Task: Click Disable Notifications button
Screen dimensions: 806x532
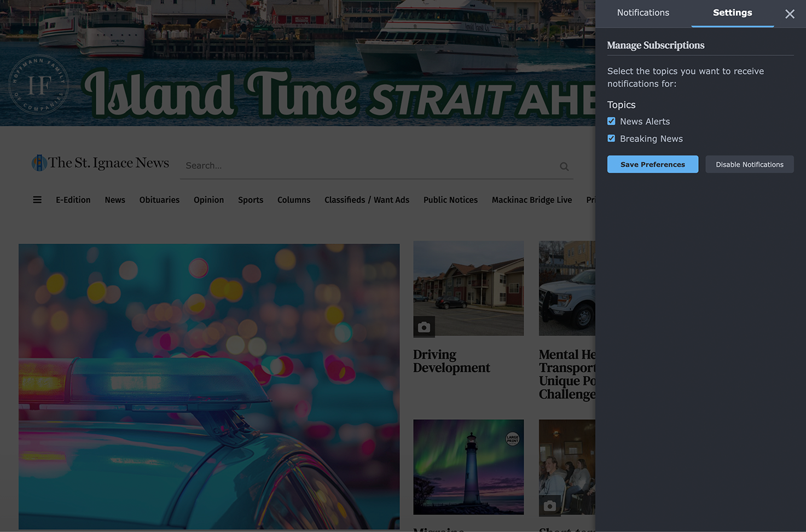Action: click(750, 164)
